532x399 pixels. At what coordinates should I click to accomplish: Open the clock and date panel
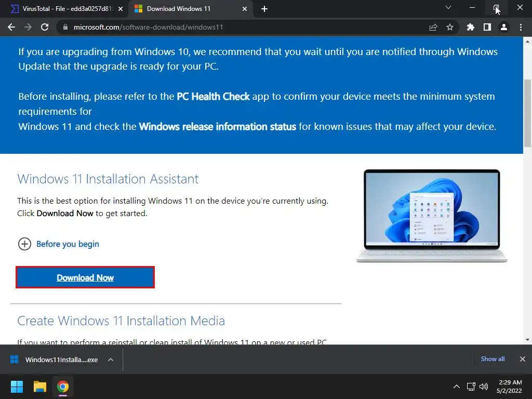click(509, 387)
